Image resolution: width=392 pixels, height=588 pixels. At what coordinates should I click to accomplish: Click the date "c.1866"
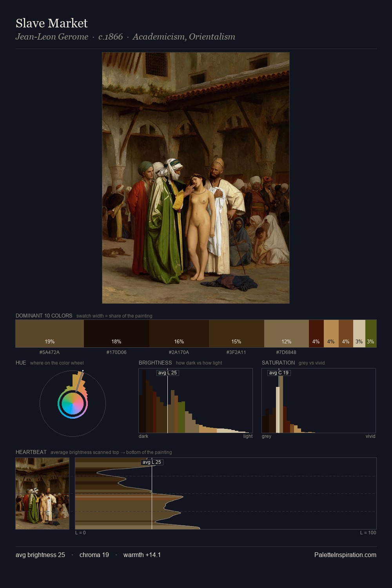pyautogui.click(x=111, y=36)
